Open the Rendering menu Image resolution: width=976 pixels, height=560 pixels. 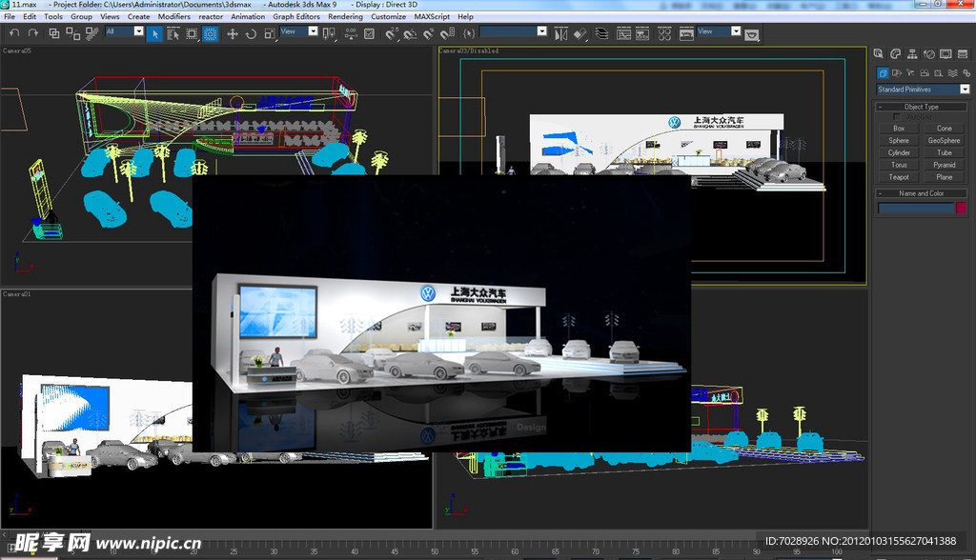[345, 16]
